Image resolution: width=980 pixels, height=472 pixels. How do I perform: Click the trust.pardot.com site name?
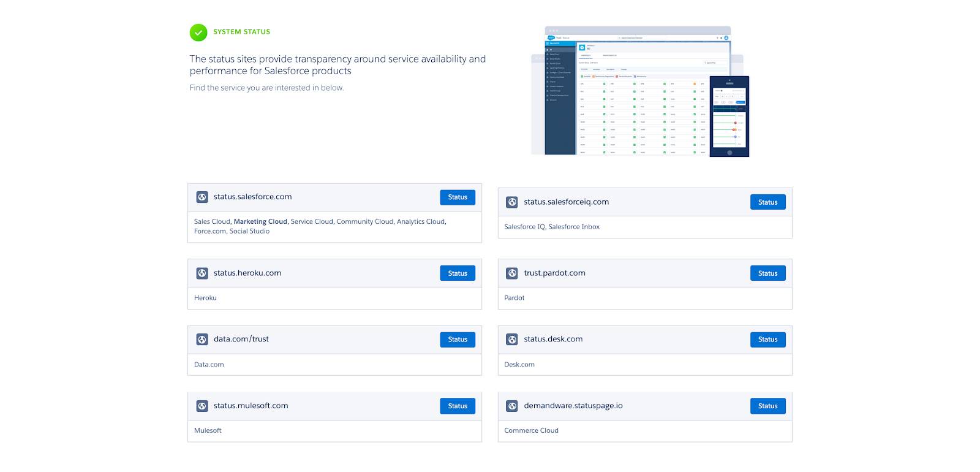tap(554, 273)
